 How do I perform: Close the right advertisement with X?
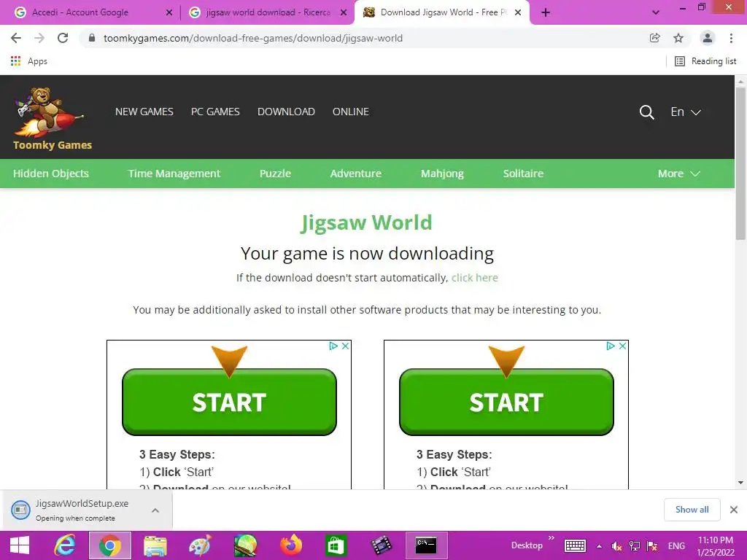click(623, 346)
